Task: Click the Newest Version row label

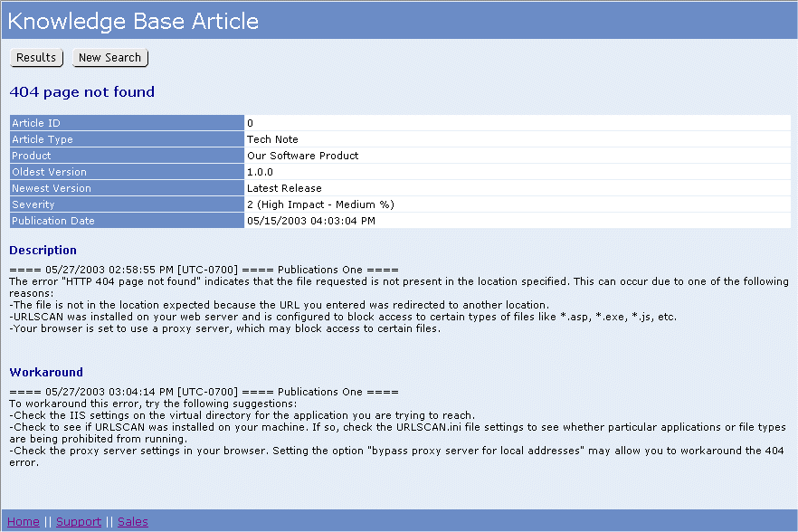Action: [52, 188]
